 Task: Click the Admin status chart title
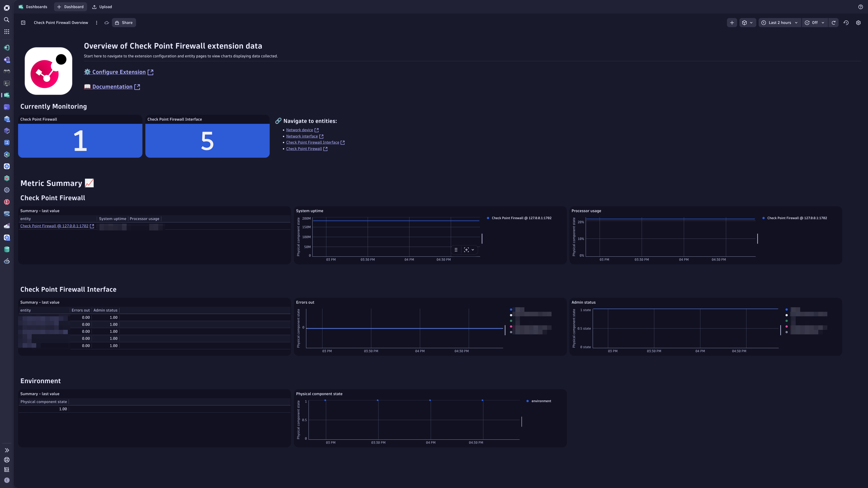click(x=583, y=303)
